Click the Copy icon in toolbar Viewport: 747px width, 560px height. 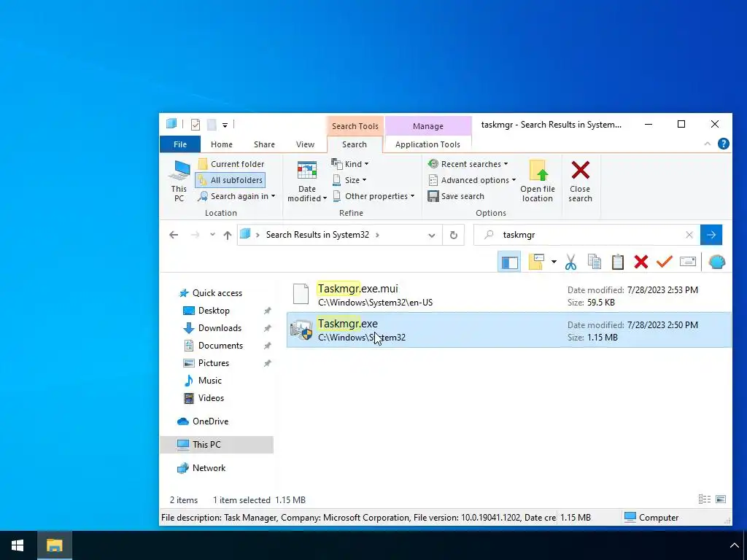594,262
